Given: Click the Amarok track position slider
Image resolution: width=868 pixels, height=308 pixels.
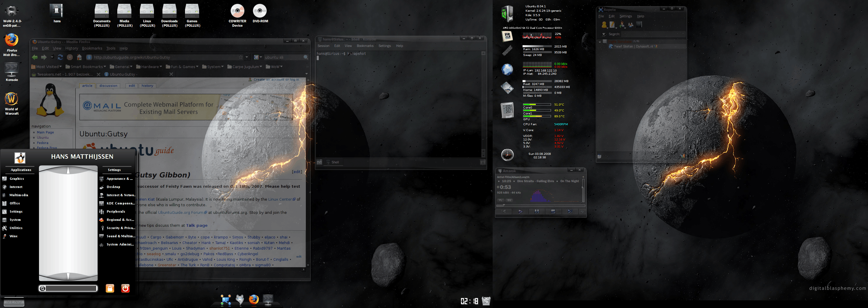Looking at the screenshot, I should (x=540, y=205).
